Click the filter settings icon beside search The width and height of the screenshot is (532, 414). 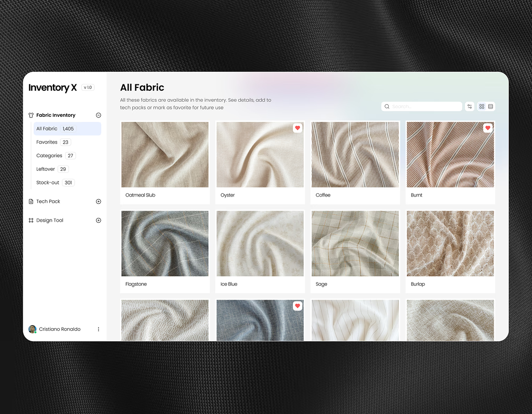(x=470, y=106)
